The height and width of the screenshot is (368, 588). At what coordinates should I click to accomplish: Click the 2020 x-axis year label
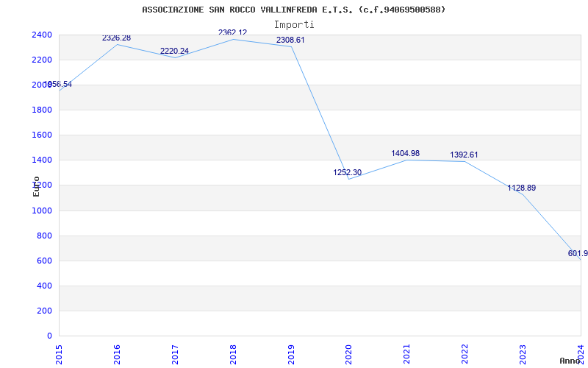pyautogui.click(x=348, y=354)
